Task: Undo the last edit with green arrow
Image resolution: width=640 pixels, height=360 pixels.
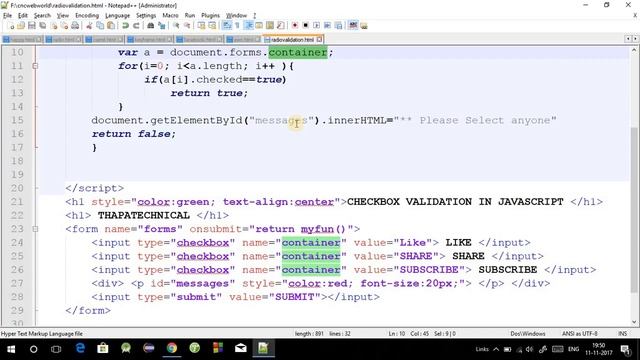Action: coord(125,26)
